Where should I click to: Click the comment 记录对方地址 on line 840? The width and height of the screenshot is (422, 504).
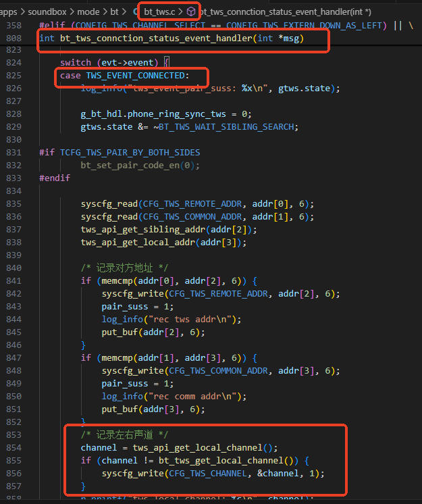point(125,268)
